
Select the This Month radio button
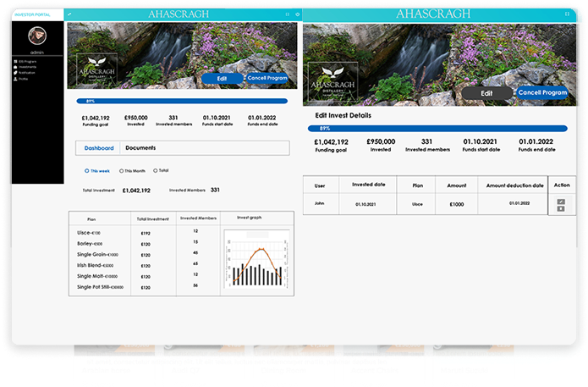coord(121,171)
